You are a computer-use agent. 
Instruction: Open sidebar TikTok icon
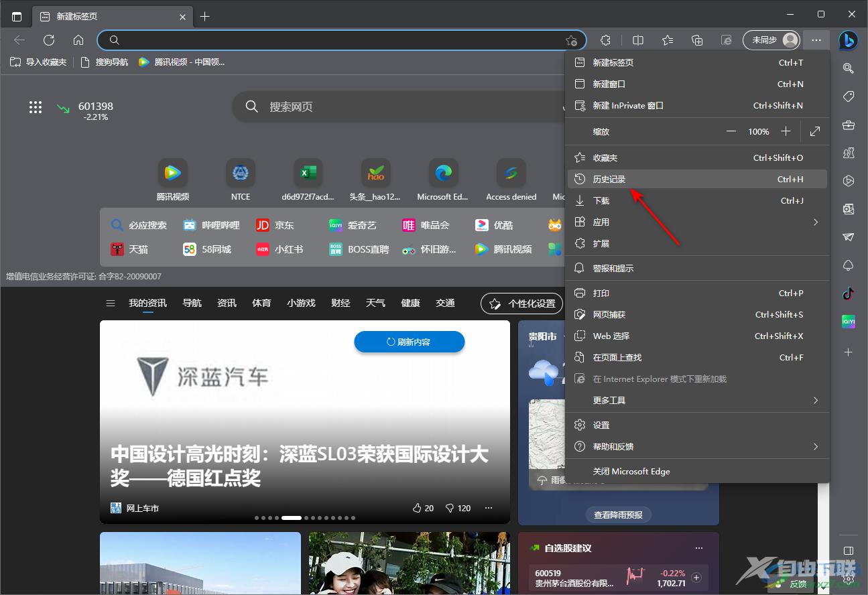click(849, 293)
